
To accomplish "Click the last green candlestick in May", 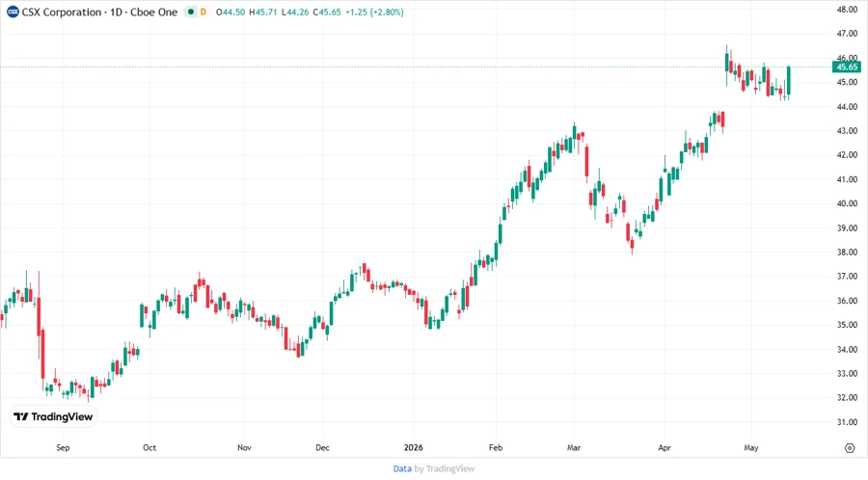I will (789, 81).
